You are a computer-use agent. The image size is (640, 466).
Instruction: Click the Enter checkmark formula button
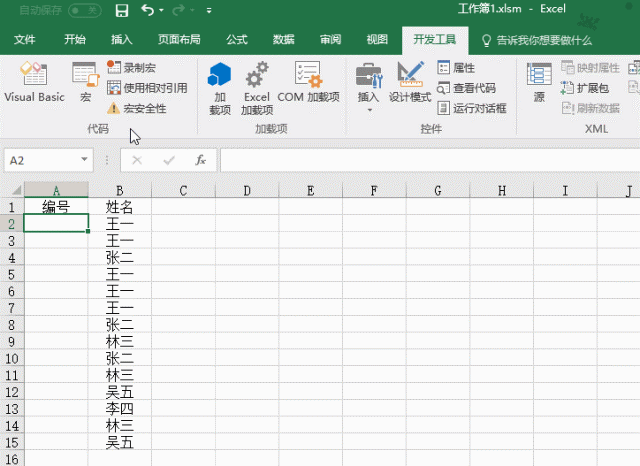169,160
